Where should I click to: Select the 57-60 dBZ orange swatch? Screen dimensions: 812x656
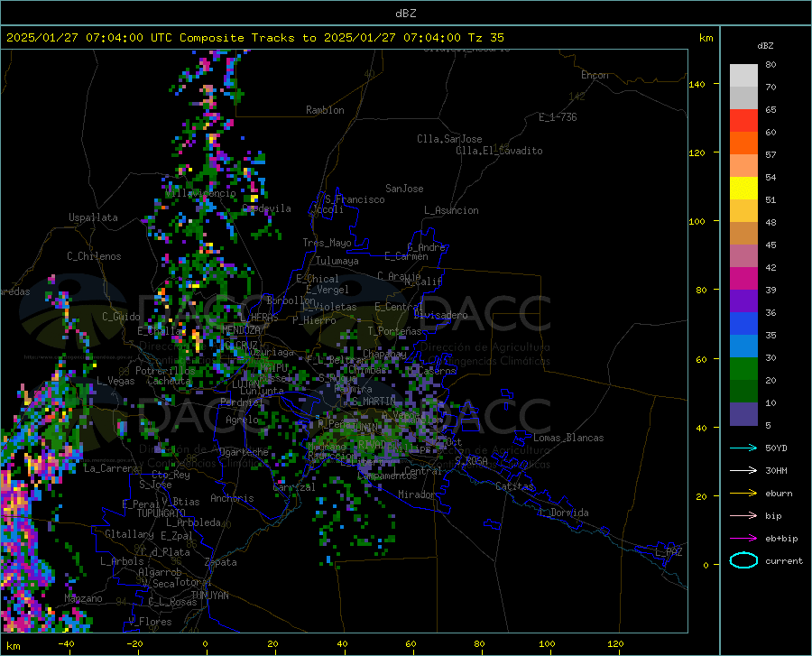743,143
